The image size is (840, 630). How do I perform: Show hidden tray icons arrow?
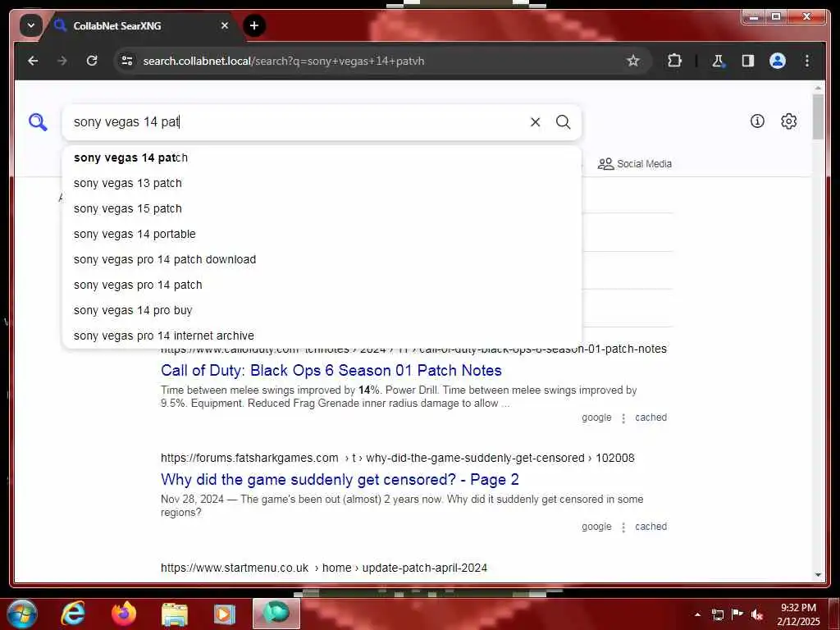(x=697, y=614)
